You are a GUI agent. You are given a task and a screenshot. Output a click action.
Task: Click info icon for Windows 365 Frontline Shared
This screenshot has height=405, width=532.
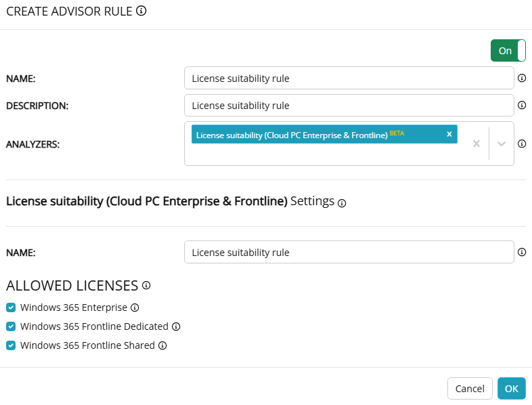tap(162, 345)
